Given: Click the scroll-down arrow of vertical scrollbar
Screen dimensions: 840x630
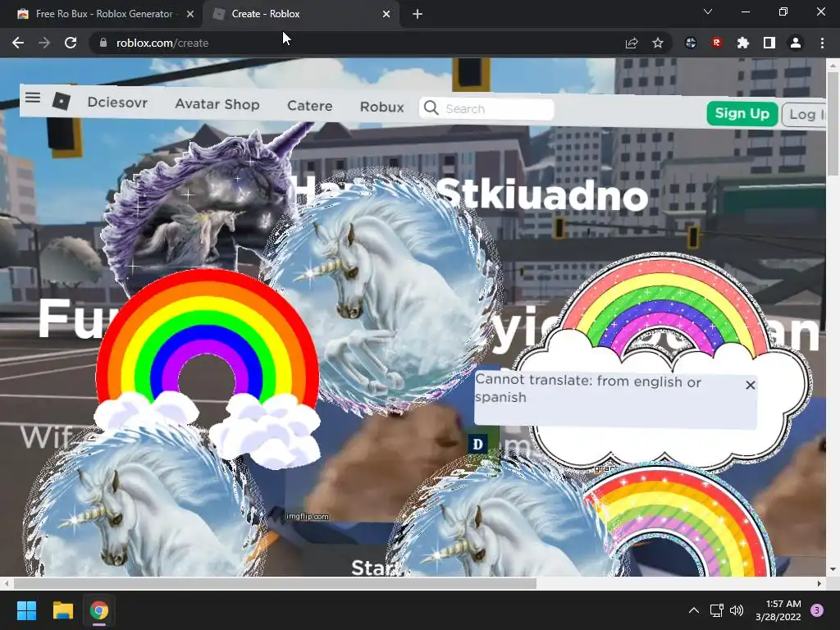Looking at the screenshot, I should tap(833, 569).
